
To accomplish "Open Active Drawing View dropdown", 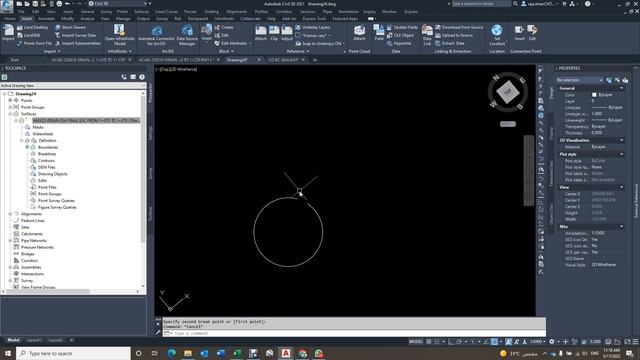I will 73,86.
